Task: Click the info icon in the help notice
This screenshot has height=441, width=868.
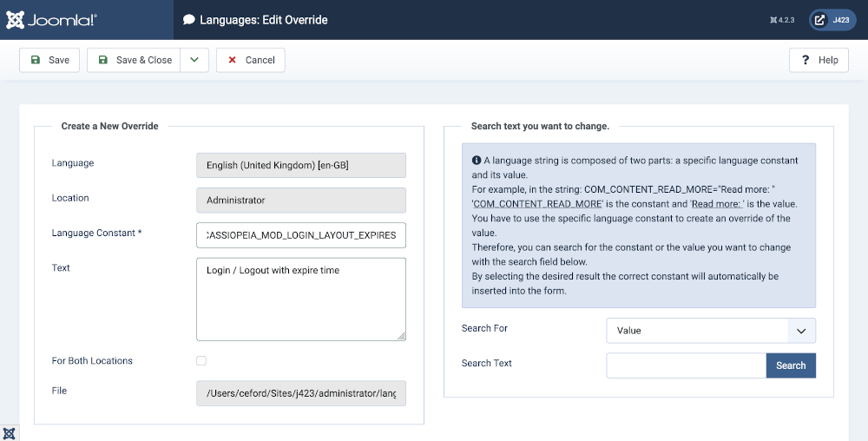Action: [x=477, y=161]
